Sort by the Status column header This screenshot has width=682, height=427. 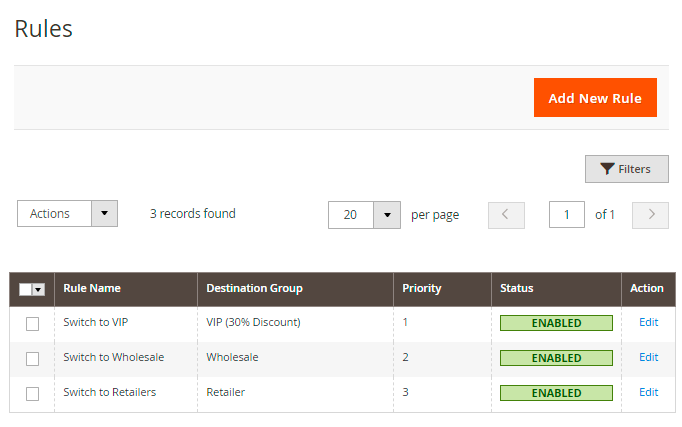click(517, 288)
